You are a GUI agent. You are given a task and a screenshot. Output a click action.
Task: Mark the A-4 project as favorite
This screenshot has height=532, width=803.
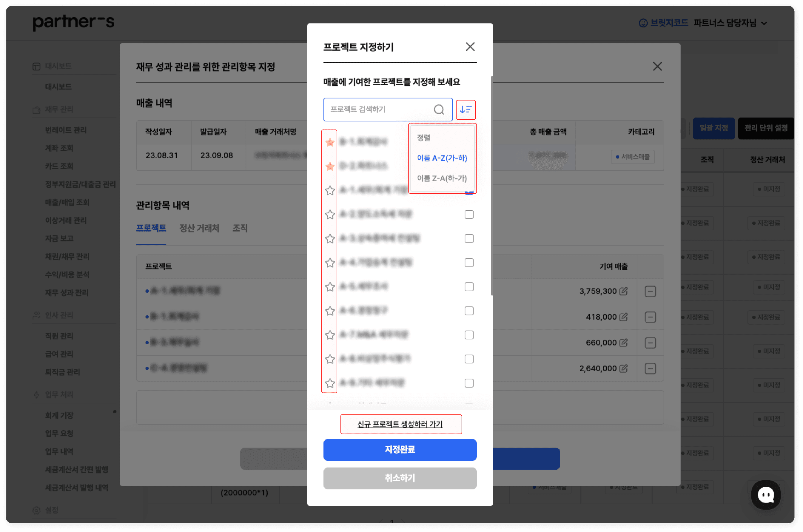[330, 263]
